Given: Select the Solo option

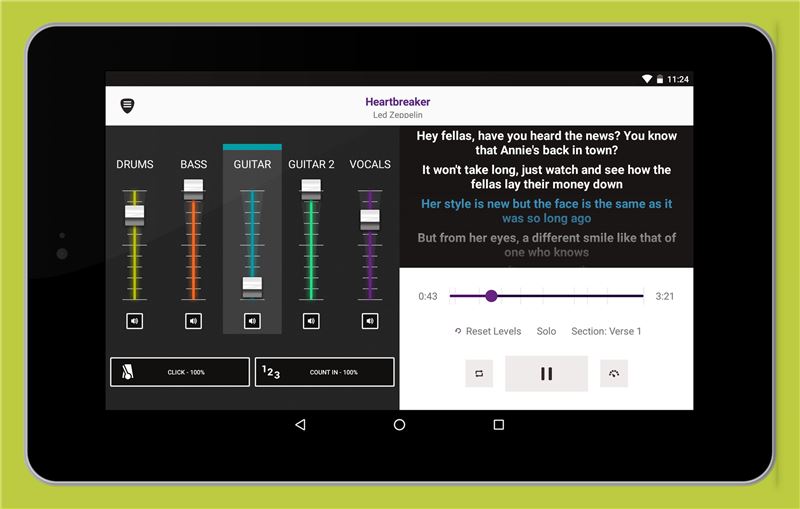Looking at the screenshot, I should pos(546,331).
